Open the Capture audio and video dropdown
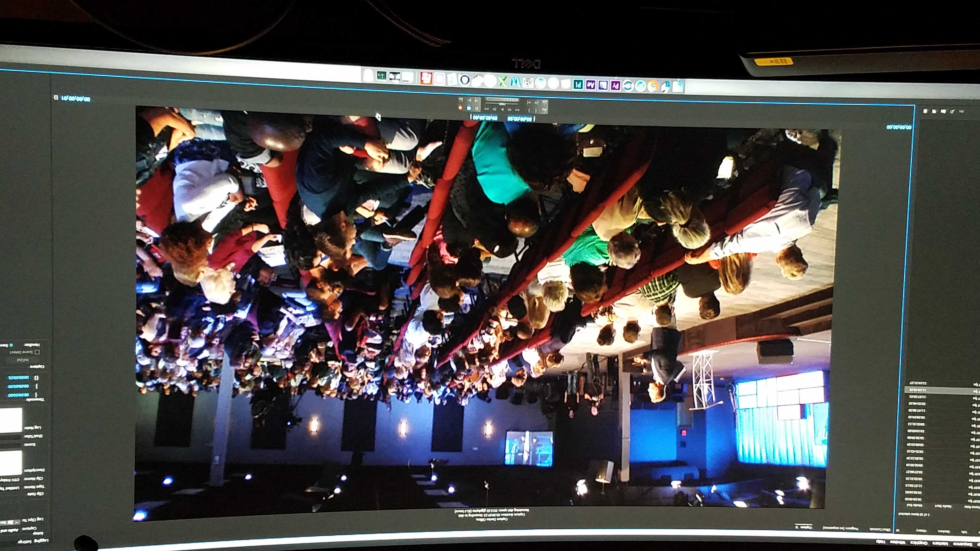Viewport: 980px width, 551px height. (9, 530)
